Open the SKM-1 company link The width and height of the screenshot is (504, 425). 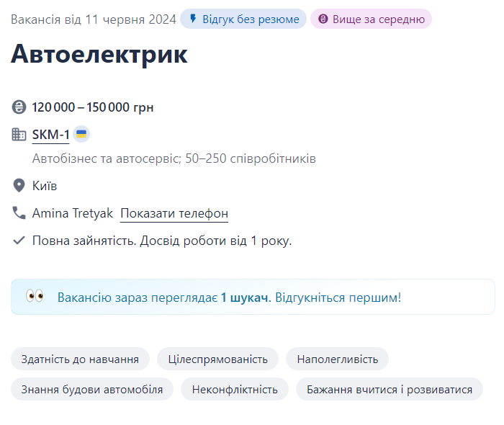(51, 135)
